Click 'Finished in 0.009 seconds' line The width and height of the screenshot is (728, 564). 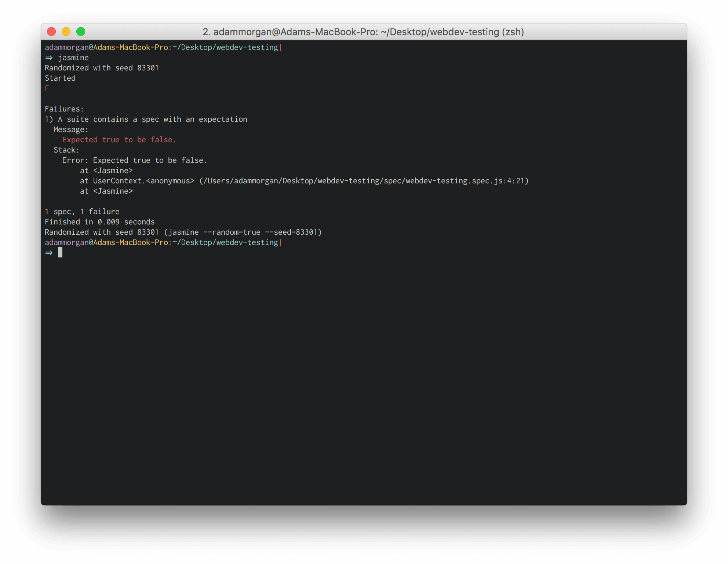click(x=100, y=222)
